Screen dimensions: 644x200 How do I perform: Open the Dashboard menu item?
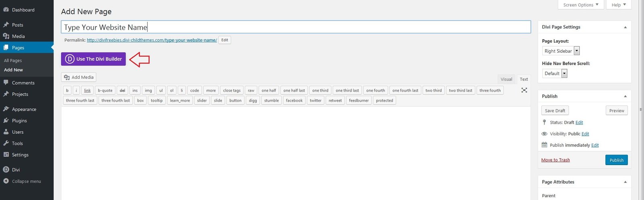[23, 10]
